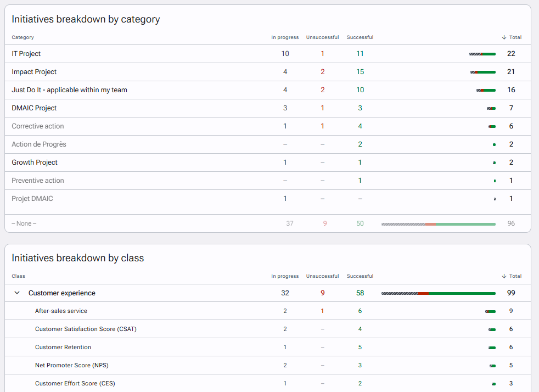The width and height of the screenshot is (539, 392).
Task: Click the None row total progress bar
Action: click(x=439, y=224)
